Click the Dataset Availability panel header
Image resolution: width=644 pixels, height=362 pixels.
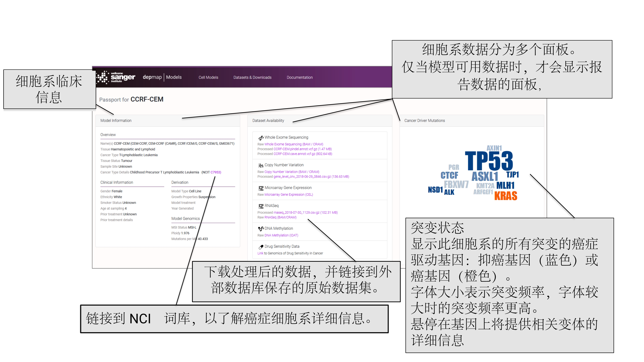(x=320, y=120)
